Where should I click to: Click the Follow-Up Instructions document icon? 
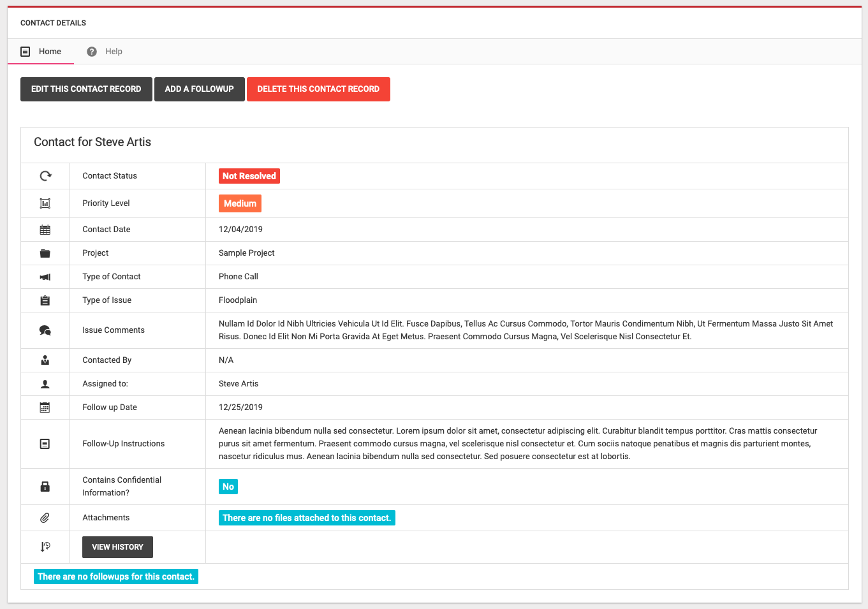tap(45, 444)
